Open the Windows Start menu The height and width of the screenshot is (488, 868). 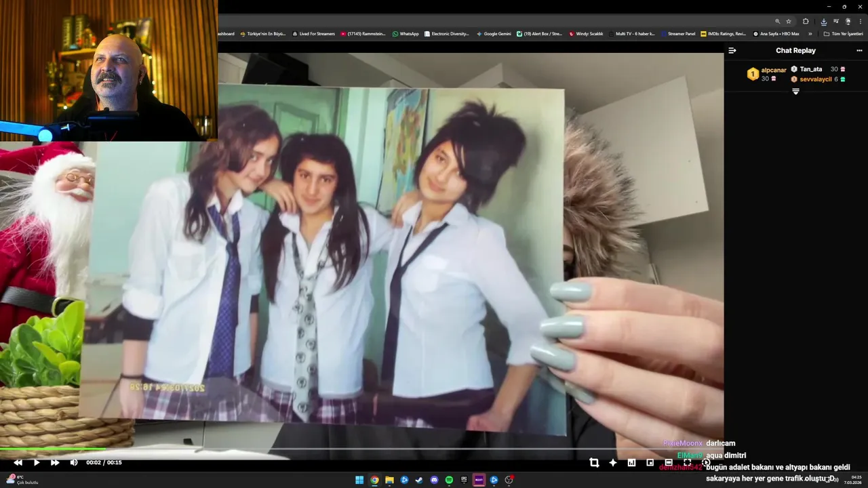359,480
